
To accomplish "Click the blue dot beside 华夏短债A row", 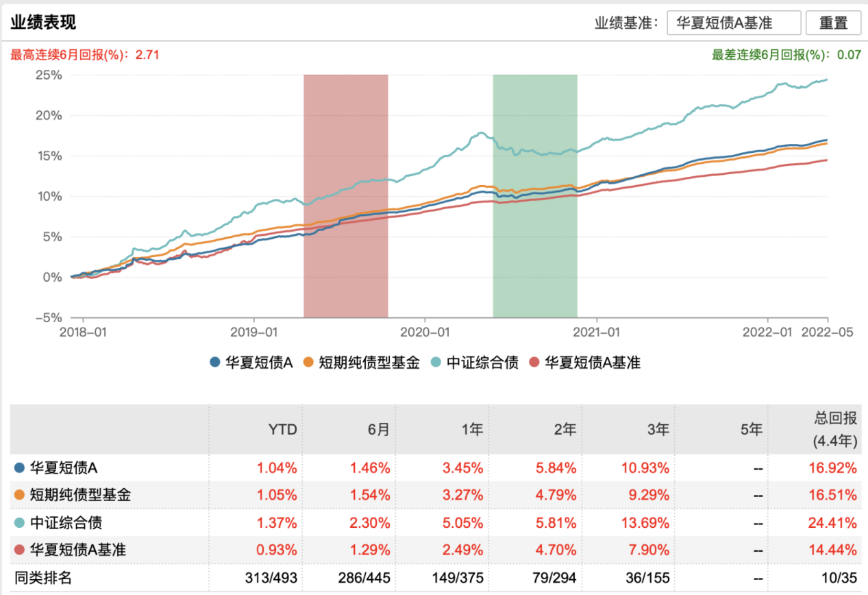I will point(20,468).
